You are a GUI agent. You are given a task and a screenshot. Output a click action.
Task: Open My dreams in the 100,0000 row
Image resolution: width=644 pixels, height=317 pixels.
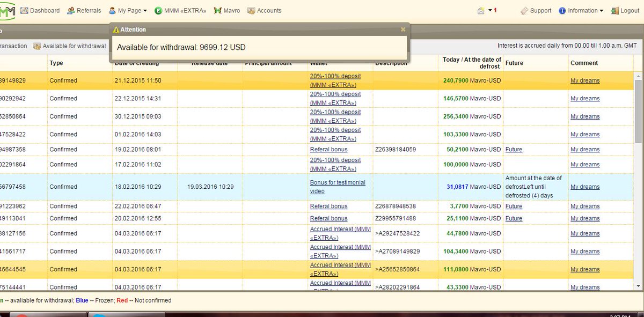pos(585,165)
